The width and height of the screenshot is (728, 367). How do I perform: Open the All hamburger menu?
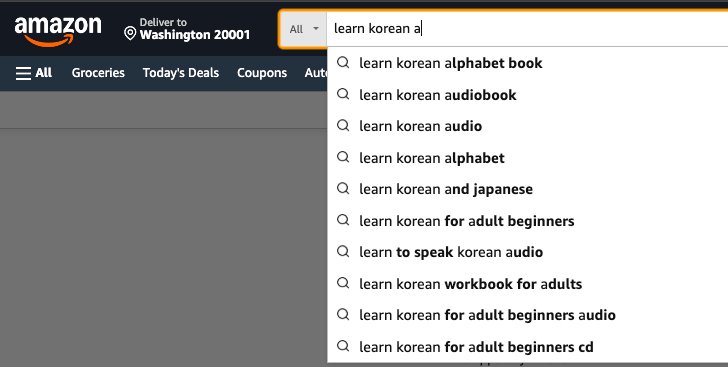click(x=33, y=73)
